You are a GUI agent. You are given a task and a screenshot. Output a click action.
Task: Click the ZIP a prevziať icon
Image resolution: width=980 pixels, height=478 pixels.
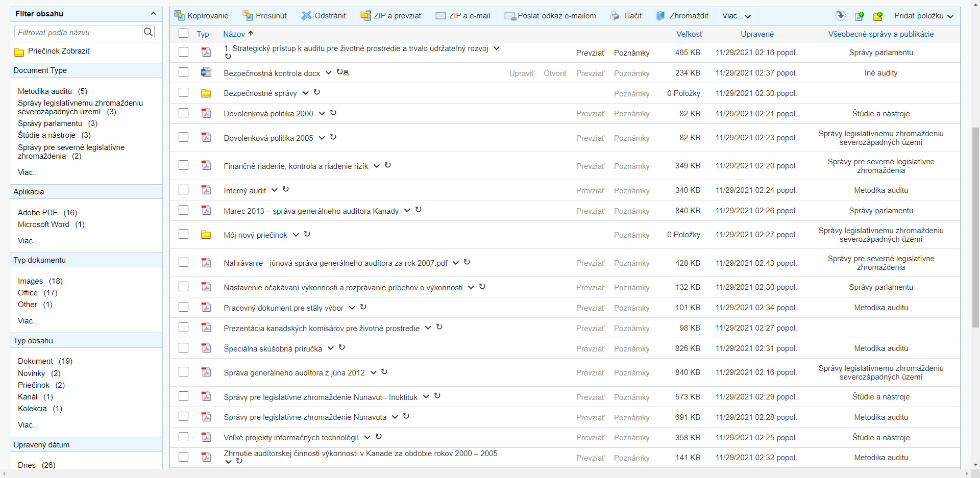tap(365, 16)
